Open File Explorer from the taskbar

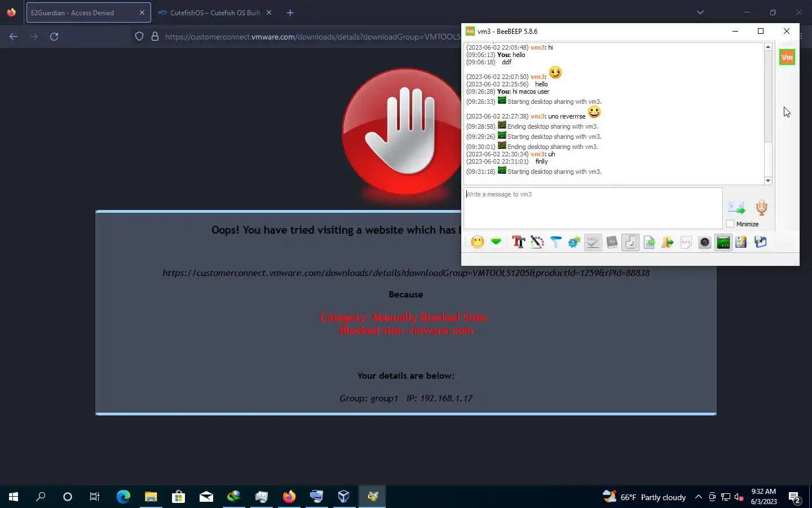pos(151,497)
